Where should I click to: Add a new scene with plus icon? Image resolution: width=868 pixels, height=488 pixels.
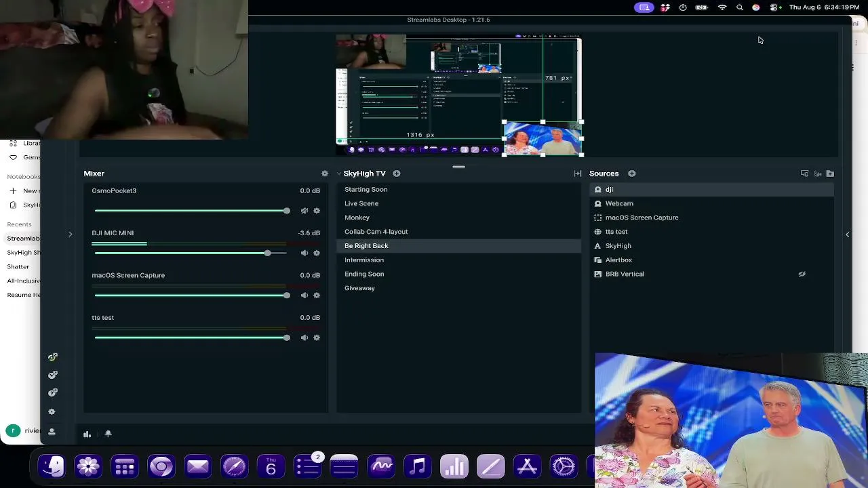pos(397,174)
